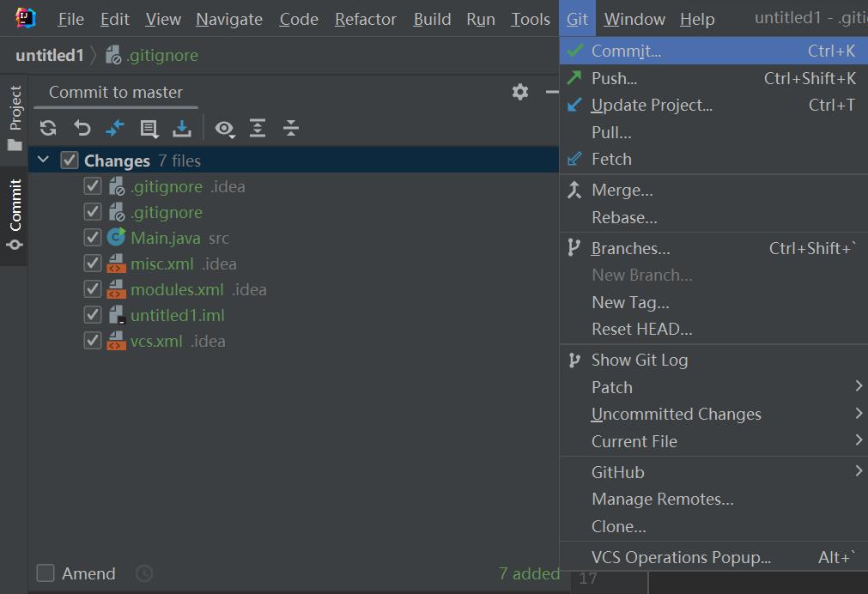Collapse the Changes tree node
Viewport: 868px width, 594px height.
(x=44, y=161)
